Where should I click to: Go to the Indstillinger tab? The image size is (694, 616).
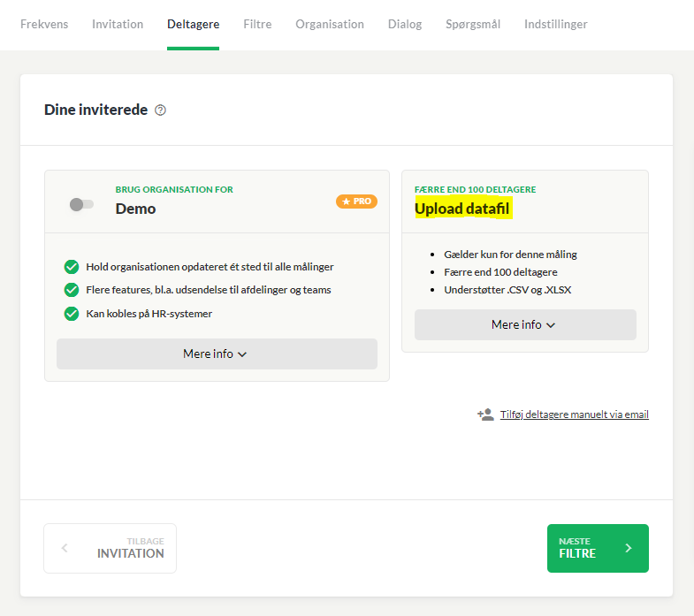click(x=556, y=24)
